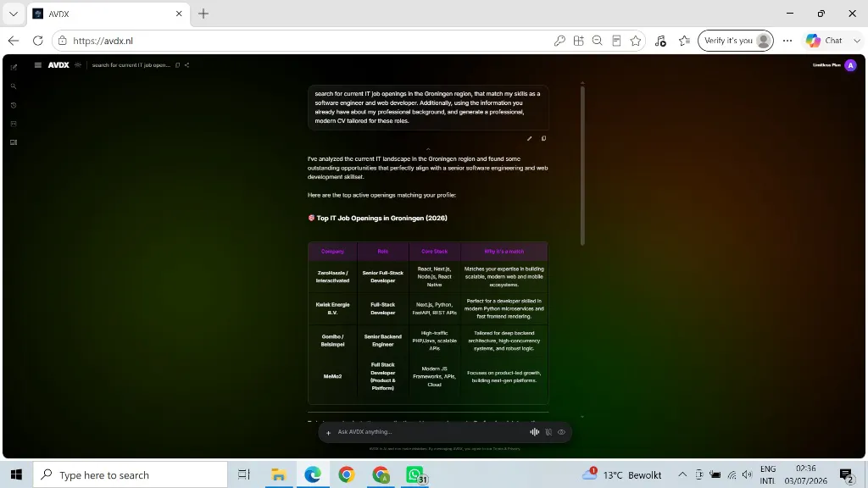This screenshot has width=868, height=488.
Task: Toggle the muted microphone icon
Action: (548, 432)
